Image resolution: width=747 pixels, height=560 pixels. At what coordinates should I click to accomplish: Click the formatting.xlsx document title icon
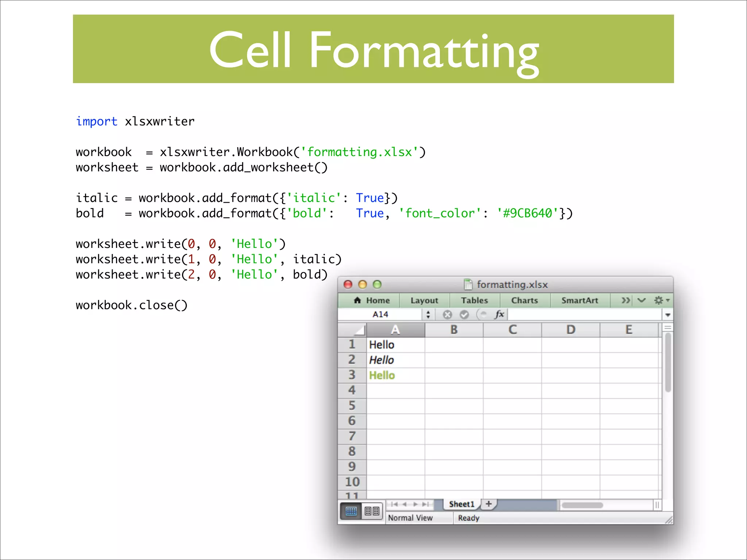coord(468,284)
